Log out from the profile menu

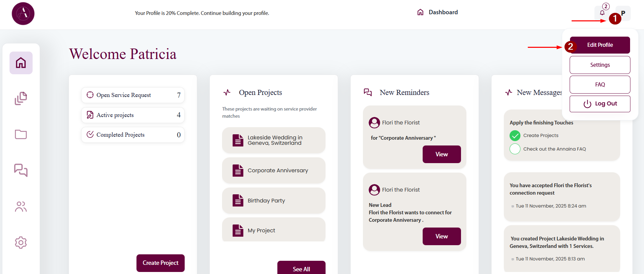(x=600, y=104)
